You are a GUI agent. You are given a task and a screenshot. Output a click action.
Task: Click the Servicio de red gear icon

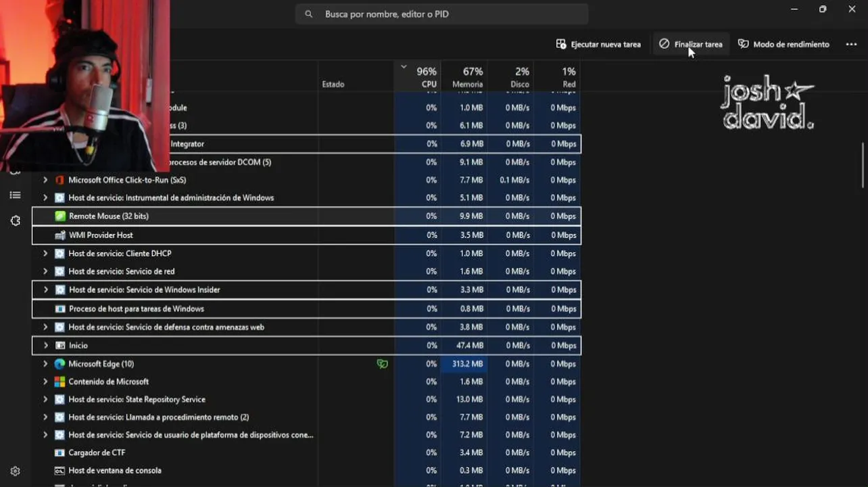(x=59, y=271)
